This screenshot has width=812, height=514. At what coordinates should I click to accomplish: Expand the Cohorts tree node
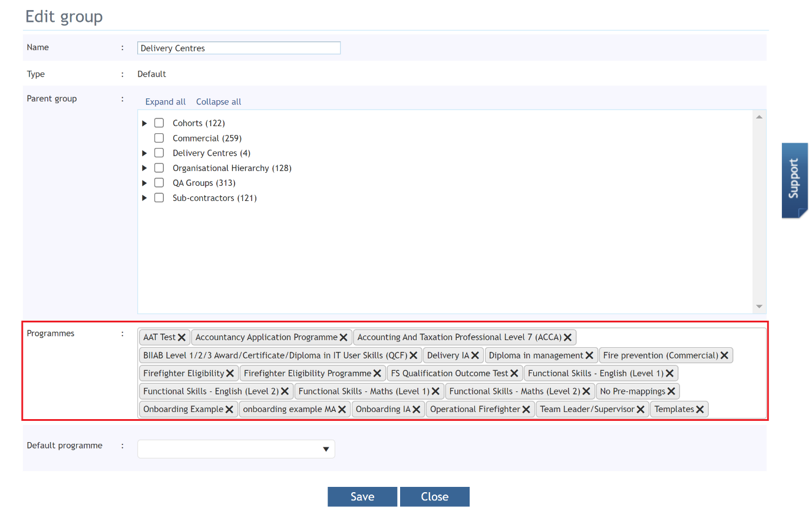point(144,123)
